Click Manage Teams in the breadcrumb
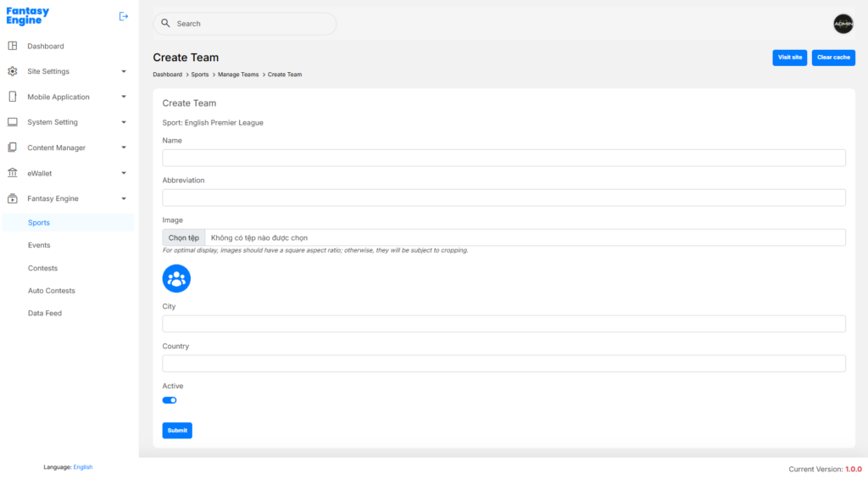 tap(238, 75)
